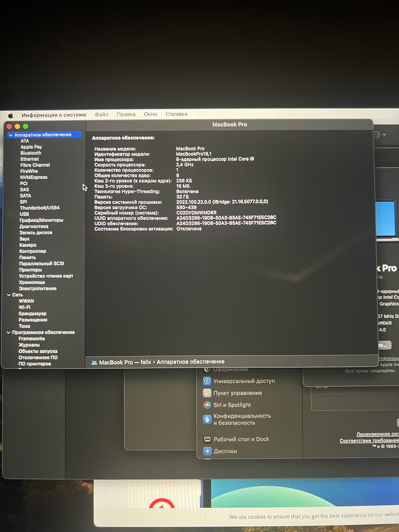Click the processor speed value 2,4 GHz
The image size is (399, 532).
coord(185,165)
